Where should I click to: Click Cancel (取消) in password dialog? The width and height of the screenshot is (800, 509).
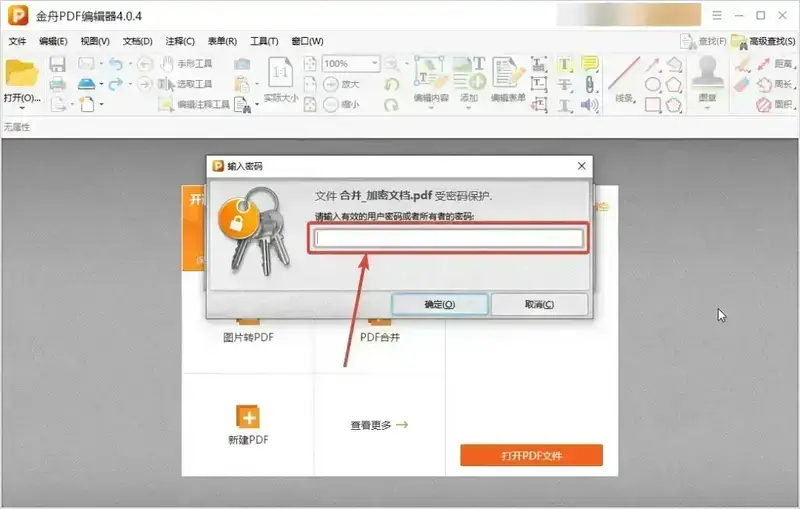click(539, 304)
